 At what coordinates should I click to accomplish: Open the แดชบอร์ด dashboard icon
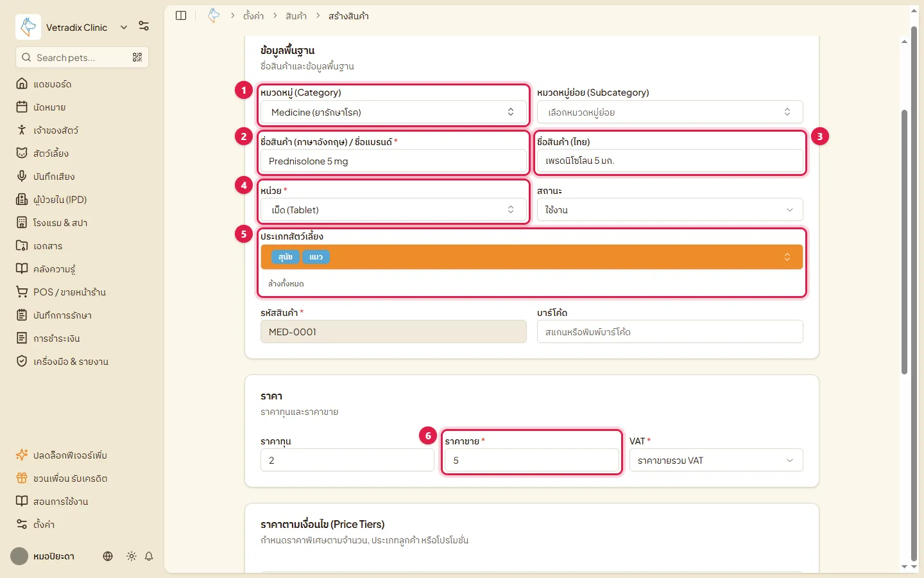[22, 83]
